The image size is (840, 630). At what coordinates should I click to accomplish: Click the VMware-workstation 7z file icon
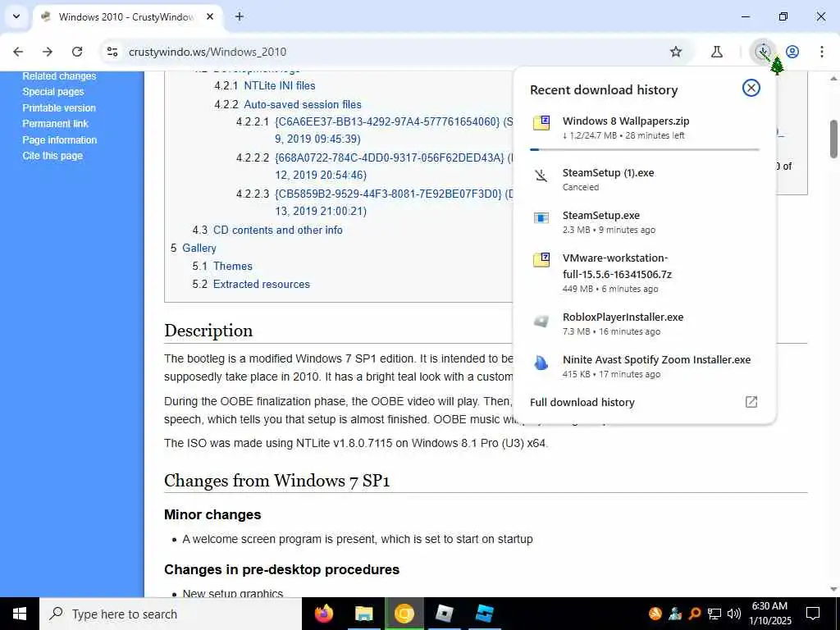541,260
